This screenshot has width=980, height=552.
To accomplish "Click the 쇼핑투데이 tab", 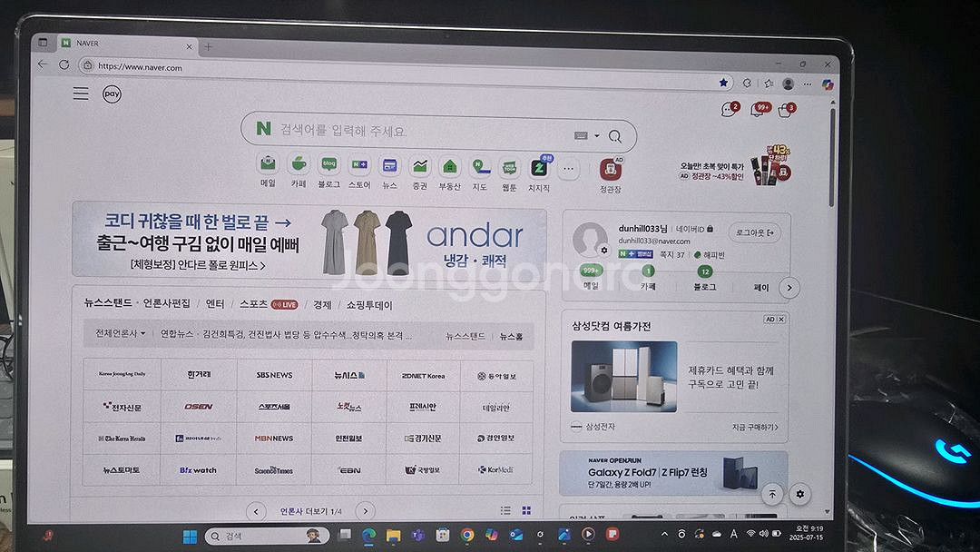I will (369, 306).
